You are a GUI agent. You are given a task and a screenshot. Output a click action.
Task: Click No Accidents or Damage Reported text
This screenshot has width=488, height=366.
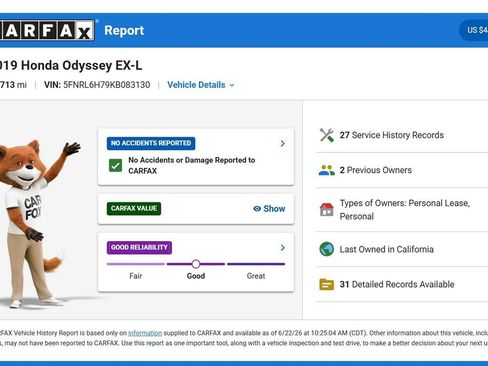click(192, 165)
